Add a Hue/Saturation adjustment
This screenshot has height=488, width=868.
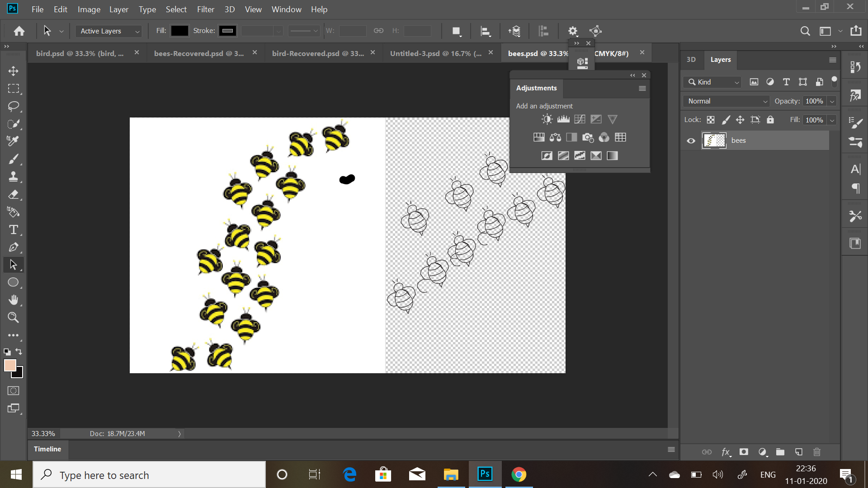pos(539,137)
